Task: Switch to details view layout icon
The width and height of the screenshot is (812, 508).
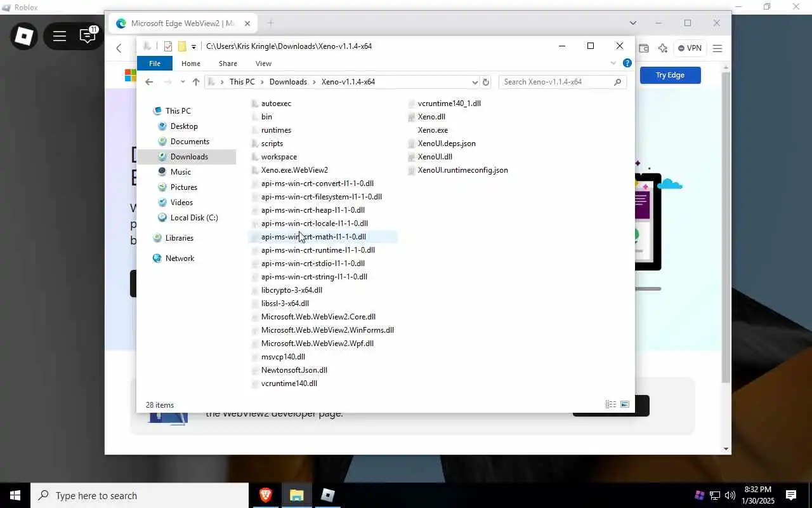Action: tap(610, 404)
